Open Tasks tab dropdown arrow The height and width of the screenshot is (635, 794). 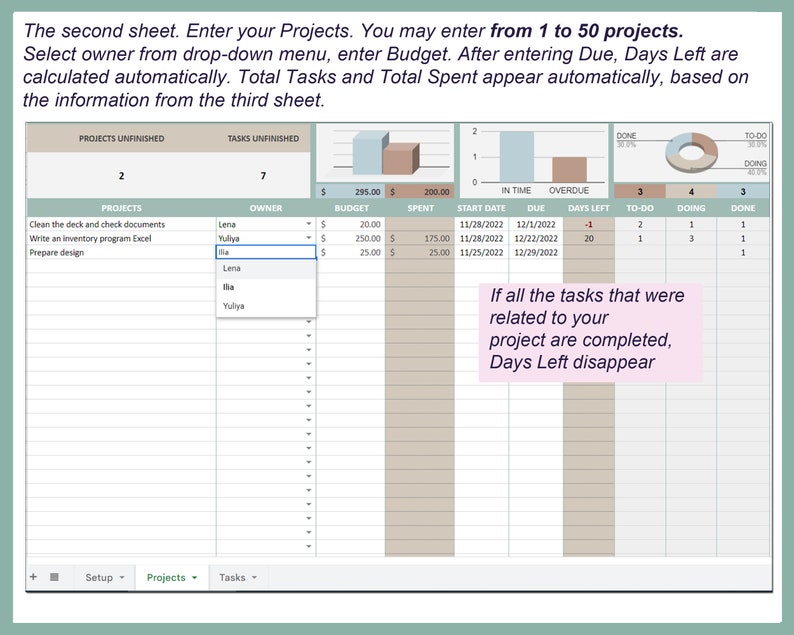coord(254,577)
